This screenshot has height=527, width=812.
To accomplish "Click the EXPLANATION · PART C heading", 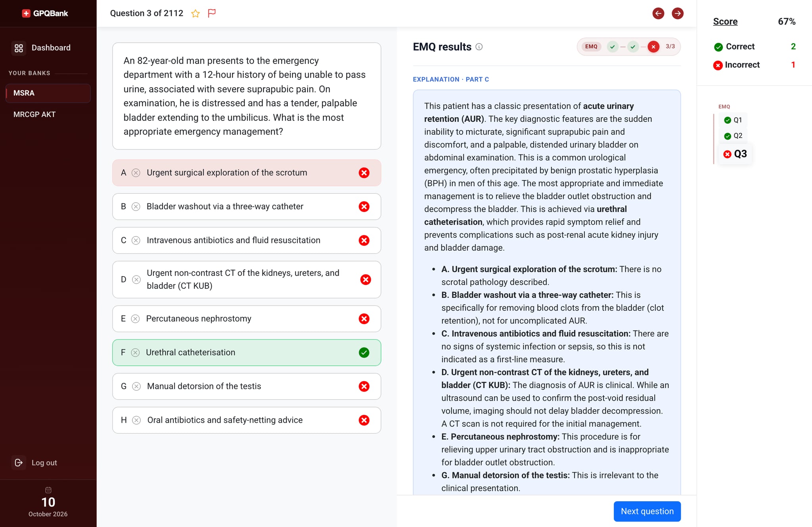I will 451,80.
